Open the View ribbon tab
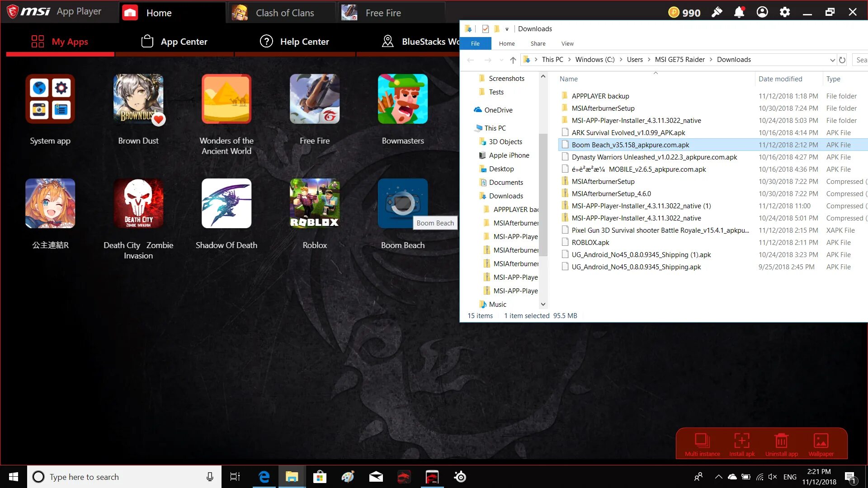 pyautogui.click(x=567, y=44)
